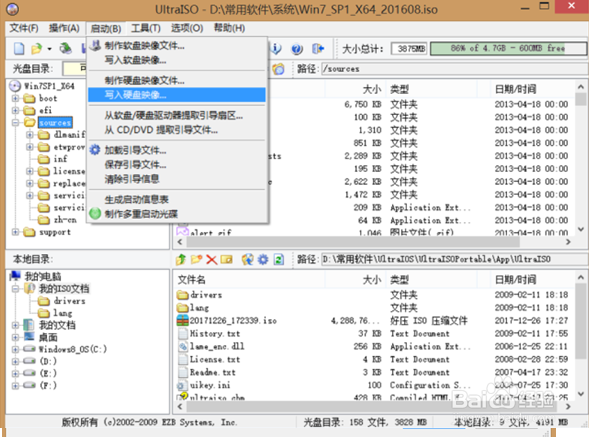589x439 pixels.
Task: Click the New folder icon in local toolbar
Action: tap(196, 259)
